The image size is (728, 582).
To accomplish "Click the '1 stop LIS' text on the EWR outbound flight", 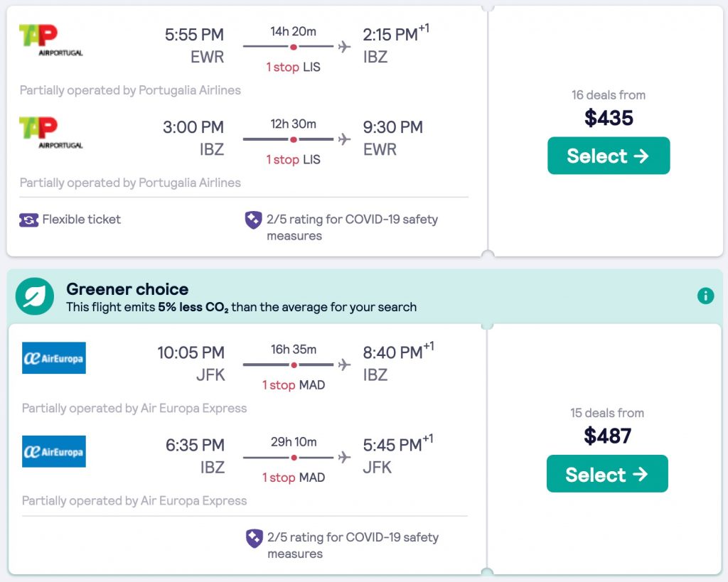I will (293, 68).
